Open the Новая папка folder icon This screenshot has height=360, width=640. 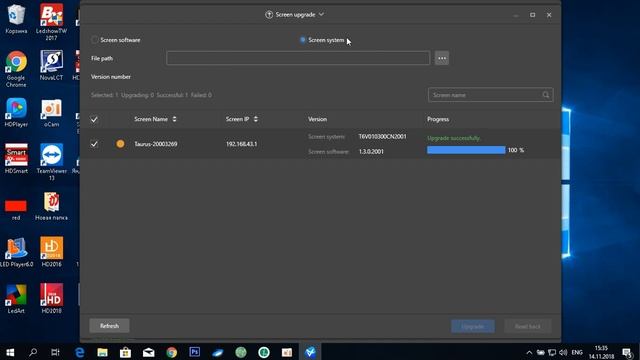tap(51, 206)
